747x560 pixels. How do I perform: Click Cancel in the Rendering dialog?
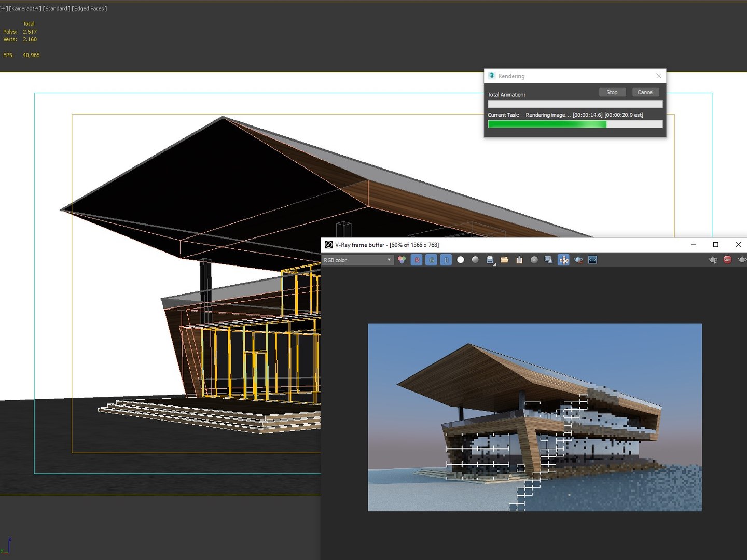tap(645, 92)
